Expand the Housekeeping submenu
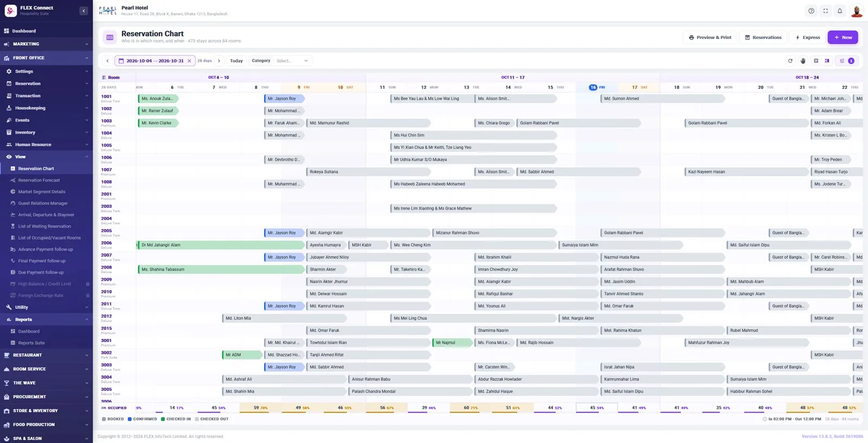 point(46,108)
